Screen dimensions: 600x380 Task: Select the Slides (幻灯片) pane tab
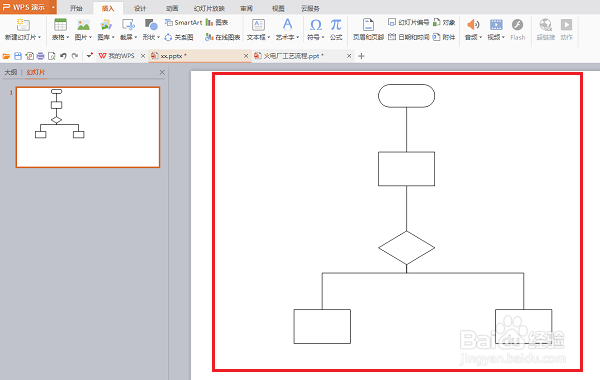(x=36, y=72)
